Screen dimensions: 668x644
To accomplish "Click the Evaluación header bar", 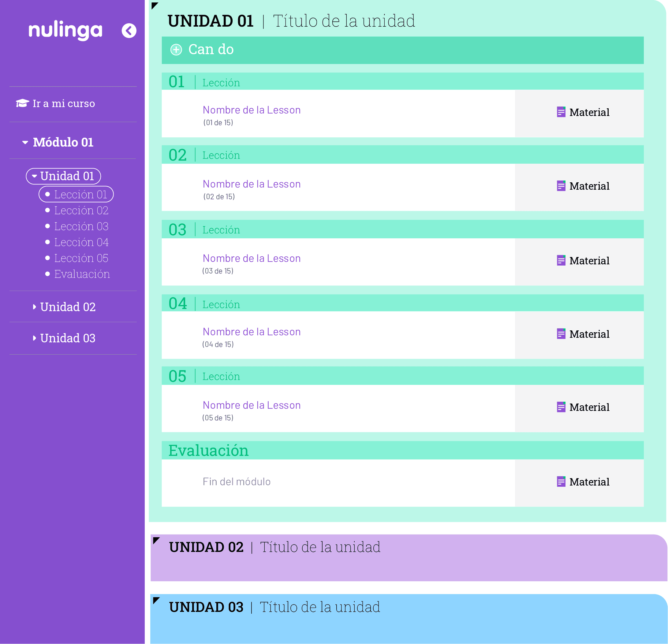I will click(x=402, y=450).
